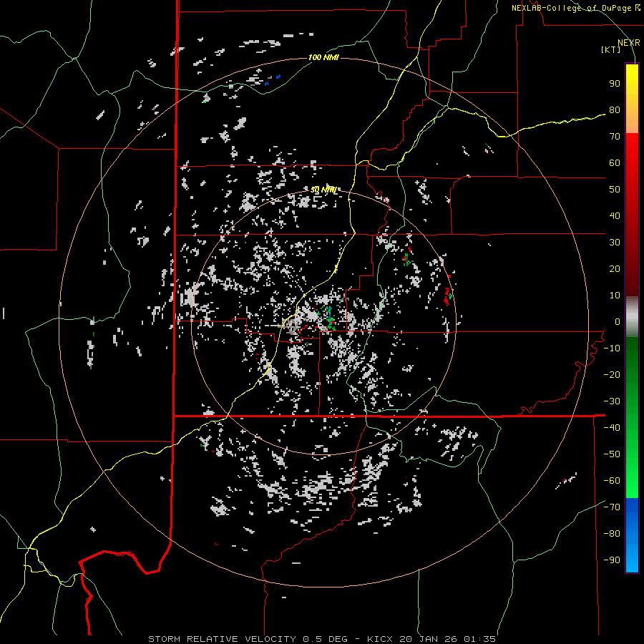Pick the gray zero-velocity color bar segment

632,317
